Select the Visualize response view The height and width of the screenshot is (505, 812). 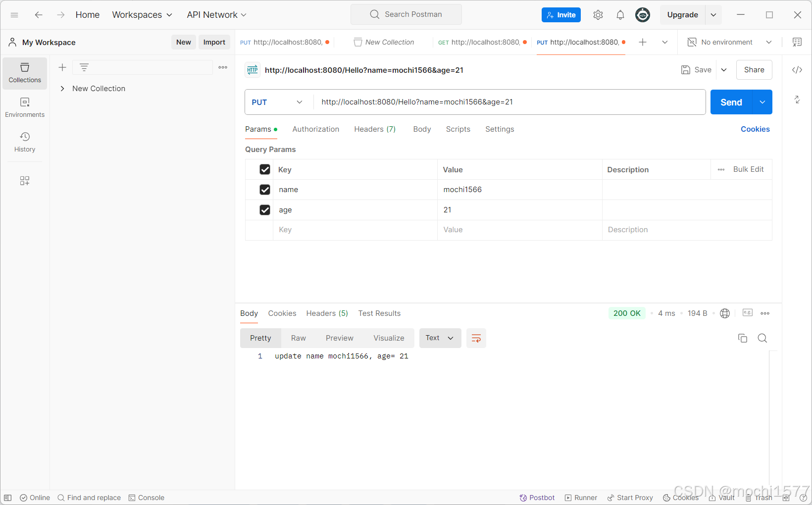coord(389,338)
